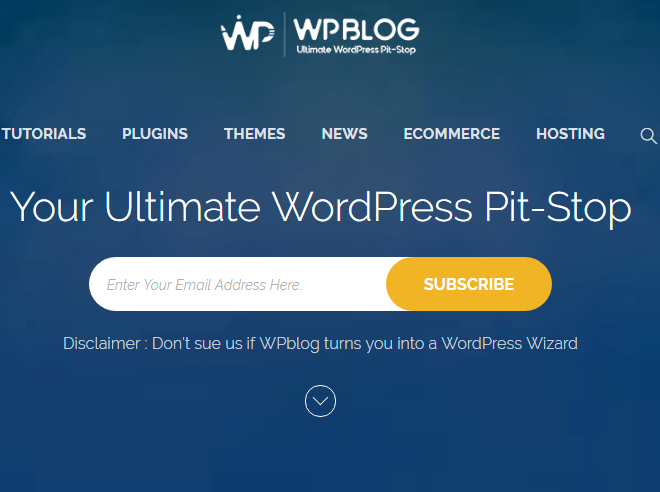The width and height of the screenshot is (660, 492).
Task: Click the word "Your" in the headline
Action: coord(51,207)
